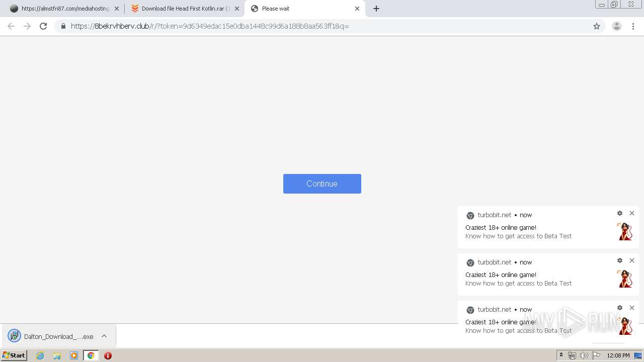644x362 pixels.
Task: Close the almstfri87.com tab
Action: coord(117,9)
